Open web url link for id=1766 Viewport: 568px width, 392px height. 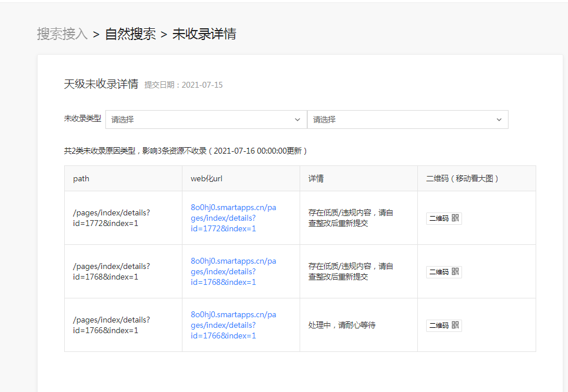tap(233, 325)
